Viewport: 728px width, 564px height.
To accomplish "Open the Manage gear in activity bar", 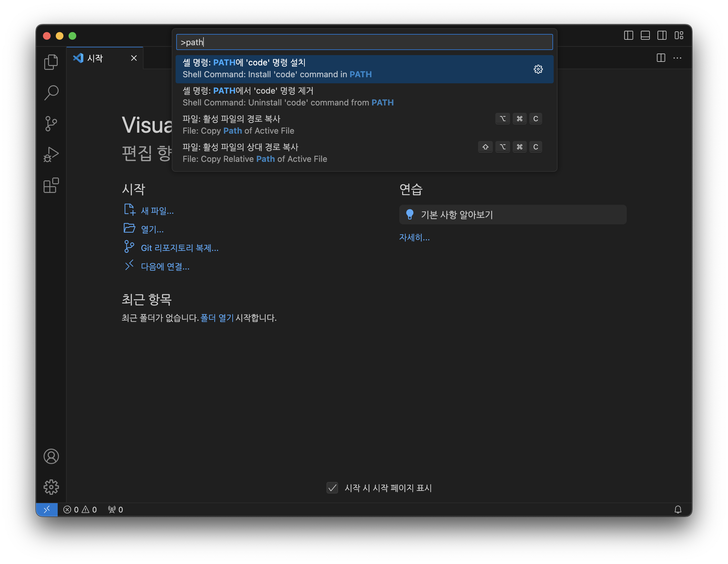I will point(51,487).
